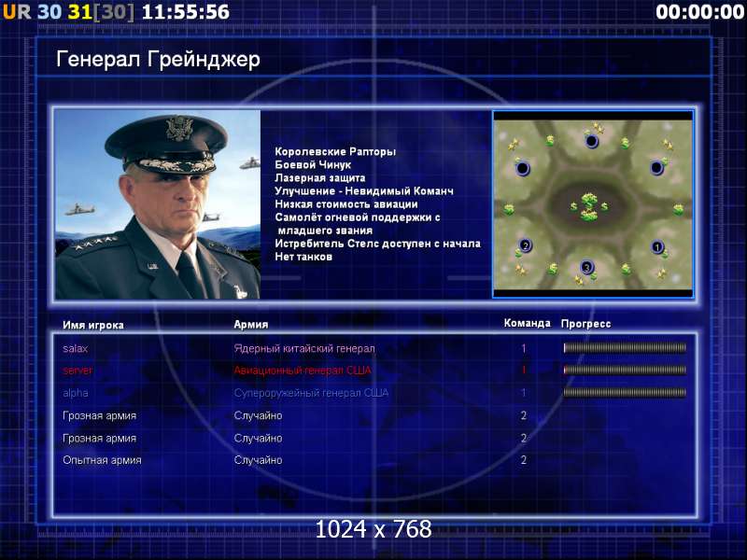Click "Случайно" in the Опытная армия row

point(259,460)
